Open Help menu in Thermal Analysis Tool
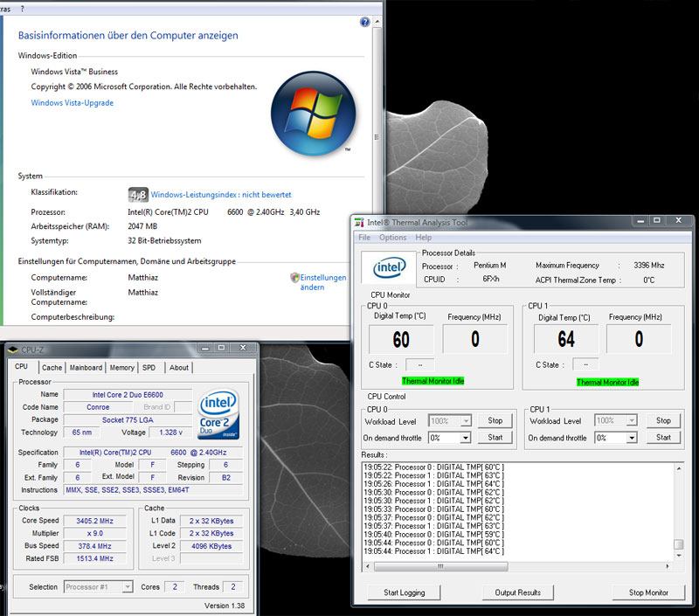The height and width of the screenshot is (616, 699). pyautogui.click(x=424, y=238)
